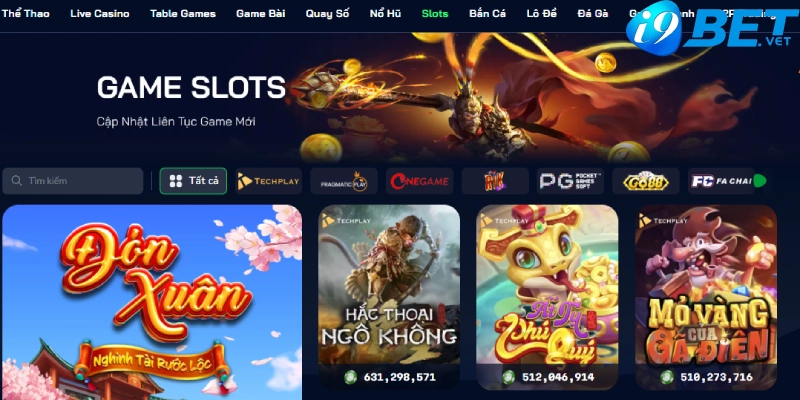Screen dimensions: 800x400
Task: Open the Live Casino menu
Action: pos(100,14)
